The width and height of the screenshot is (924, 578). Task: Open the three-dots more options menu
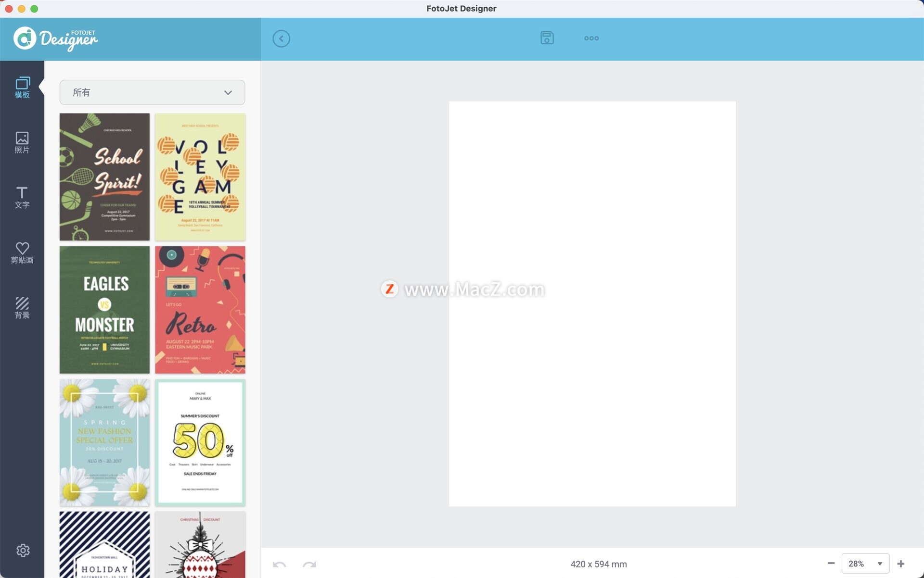pos(591,38)
